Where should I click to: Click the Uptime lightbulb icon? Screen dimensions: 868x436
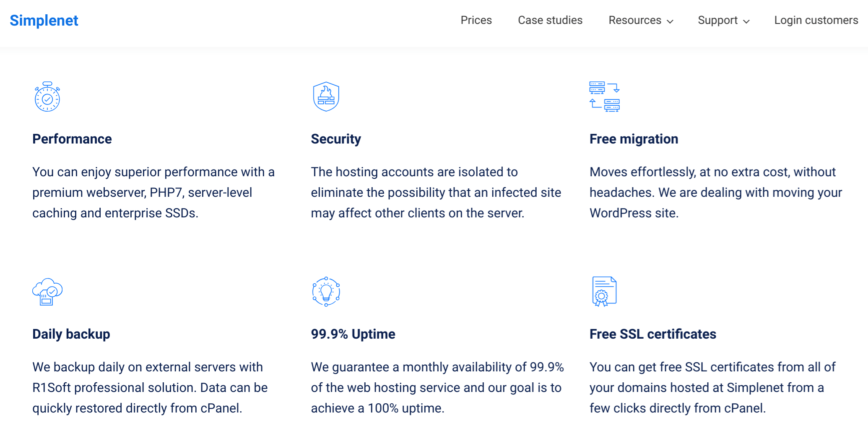326,292
